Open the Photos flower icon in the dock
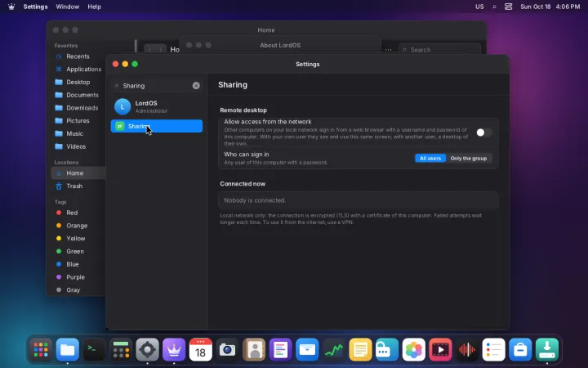This screenshot has width=588, height=368. click(x=413, y=350)
